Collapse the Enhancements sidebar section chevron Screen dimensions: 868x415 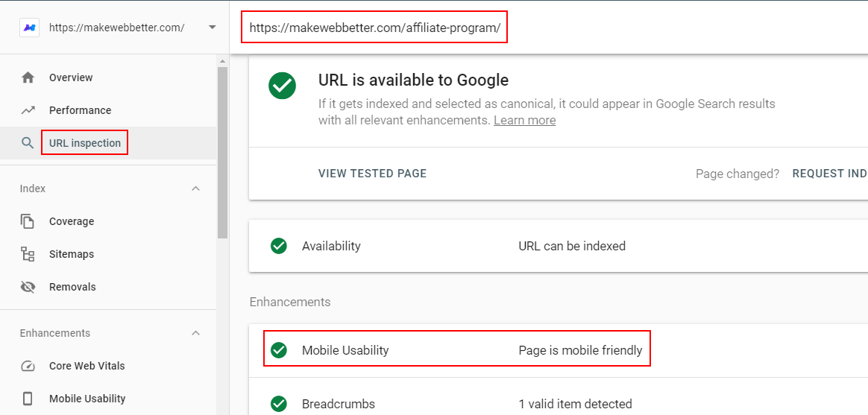click(195, 333)
